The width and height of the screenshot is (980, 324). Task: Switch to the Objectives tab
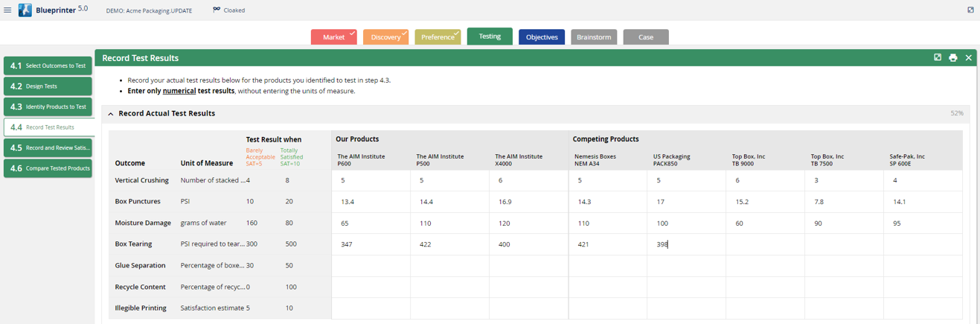click(542, 37)
